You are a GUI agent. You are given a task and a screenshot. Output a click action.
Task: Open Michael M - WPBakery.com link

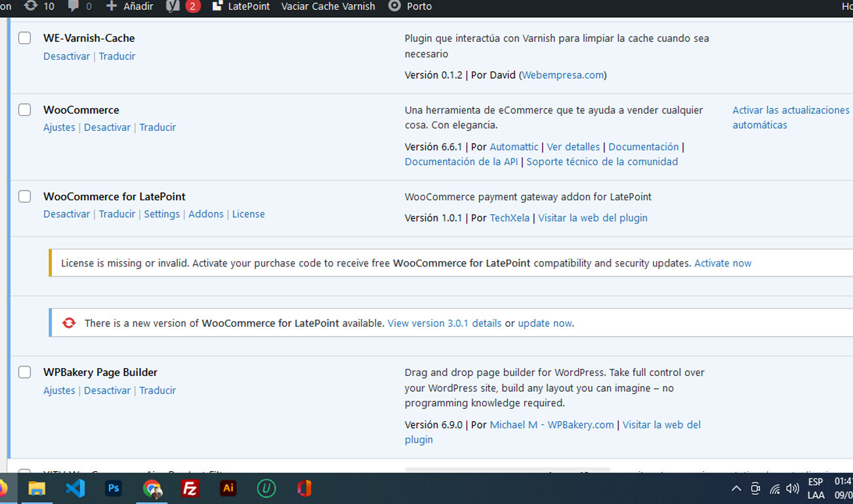pyautogui.click(x=552, y=425)
